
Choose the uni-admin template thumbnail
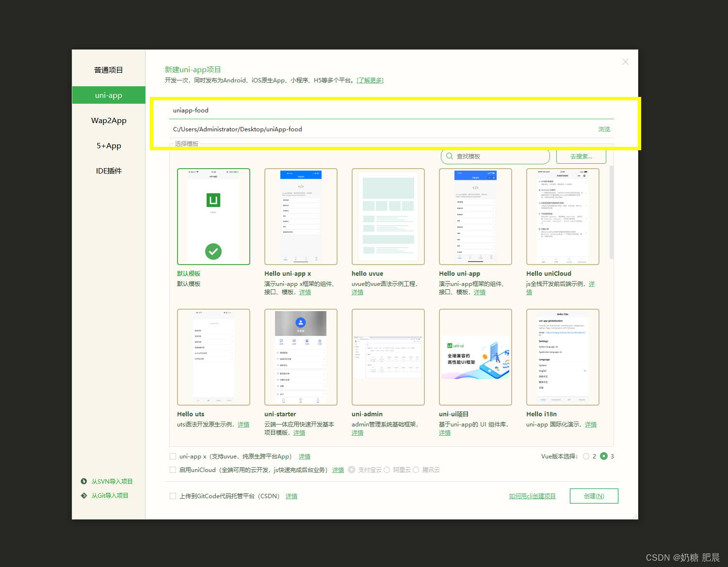(388, 357)
